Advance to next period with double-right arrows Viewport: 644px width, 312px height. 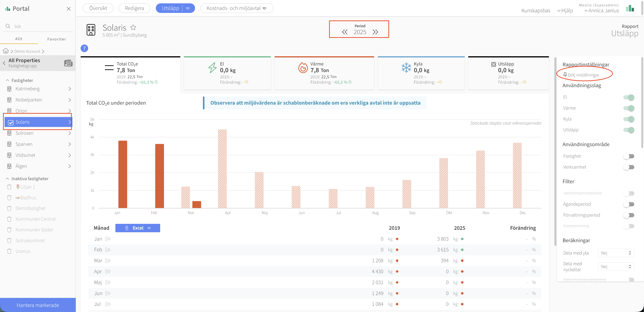pos(375,32)
